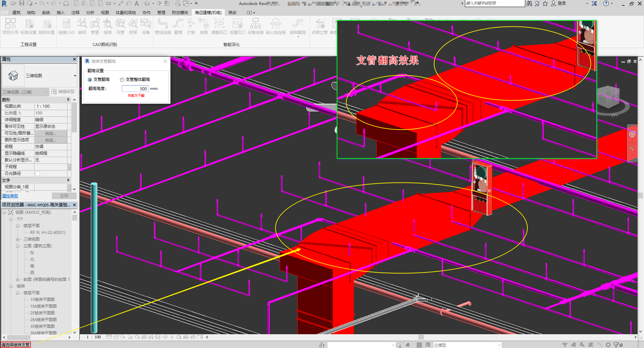Select the 管道 recognition icon
This screenshot has height=348, width=644.
(95, 26)
